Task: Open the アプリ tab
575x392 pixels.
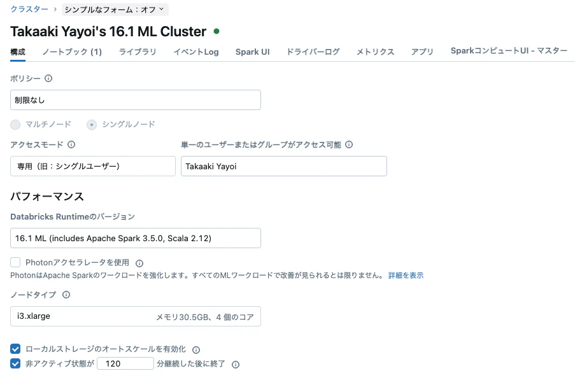Action: tap(422, 52)
